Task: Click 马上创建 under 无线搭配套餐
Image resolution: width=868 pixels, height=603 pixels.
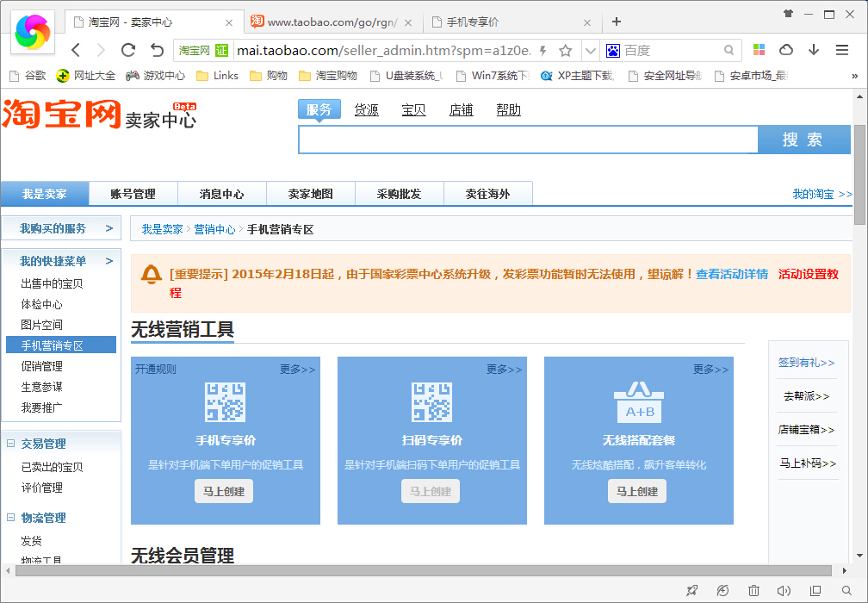Action: tap(637, 491)
